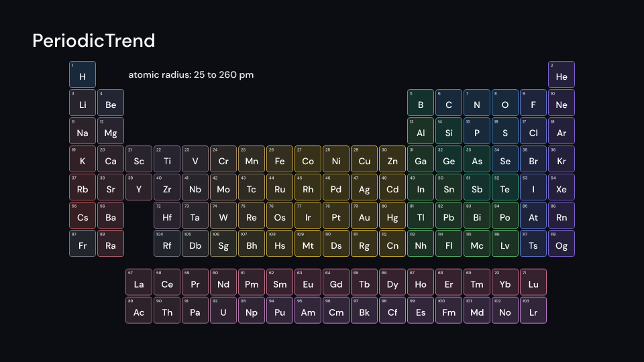Click the Radium (Ra) tile

coord(111,243)
